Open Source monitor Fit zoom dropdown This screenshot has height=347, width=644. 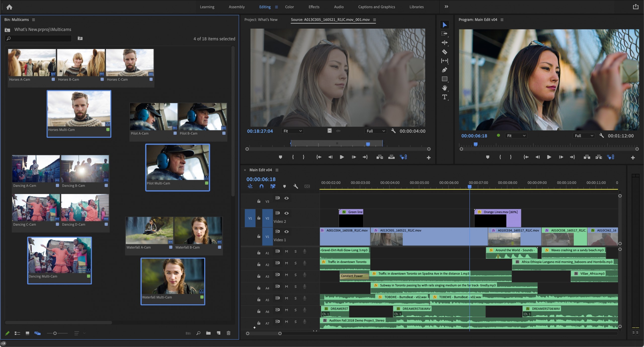[x=293, y=131]
